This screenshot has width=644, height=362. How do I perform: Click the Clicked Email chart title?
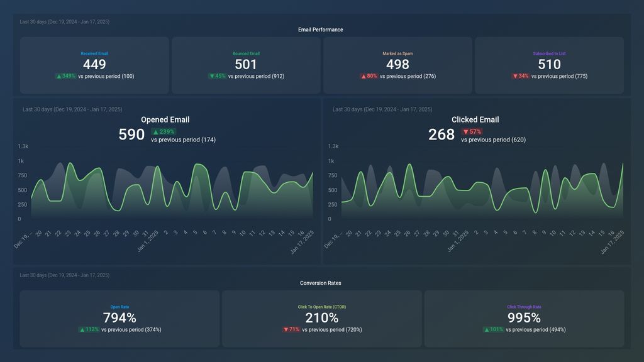(475, 119)
